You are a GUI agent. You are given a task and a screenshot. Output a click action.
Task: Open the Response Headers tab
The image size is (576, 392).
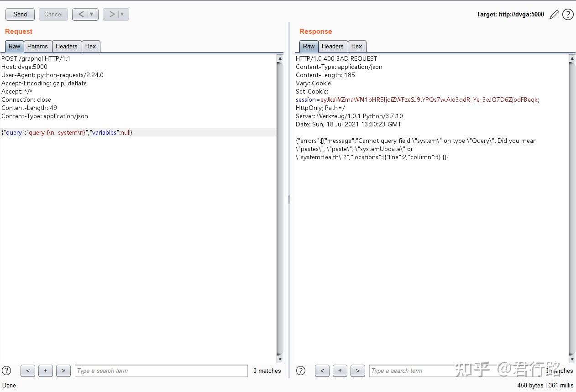[x=332, y=46]
